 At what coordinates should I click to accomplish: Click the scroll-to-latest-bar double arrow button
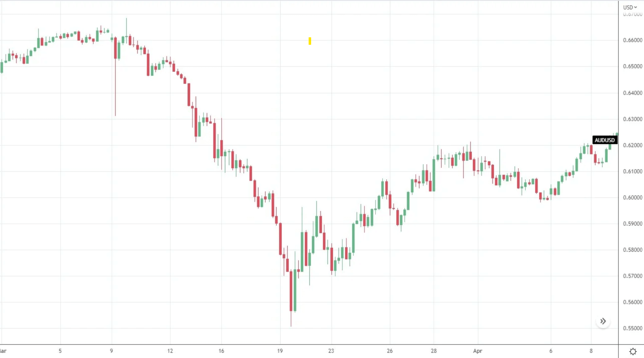pos(603,321)
